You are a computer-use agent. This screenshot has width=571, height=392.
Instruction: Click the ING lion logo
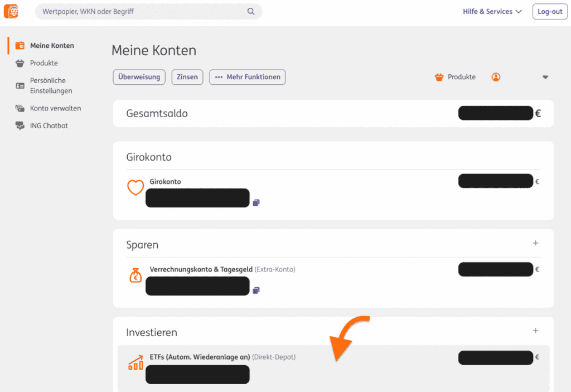pyautogui.click(x=11, y=11)
